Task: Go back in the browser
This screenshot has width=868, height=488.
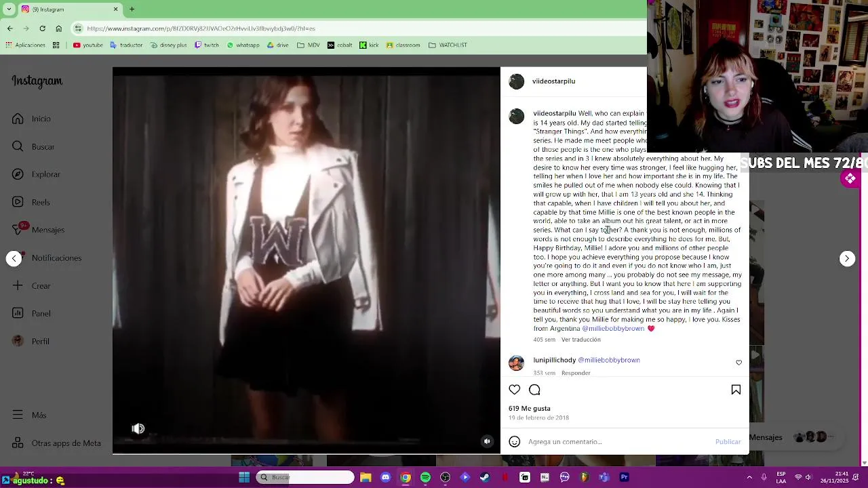Action: tap(10, 28)
